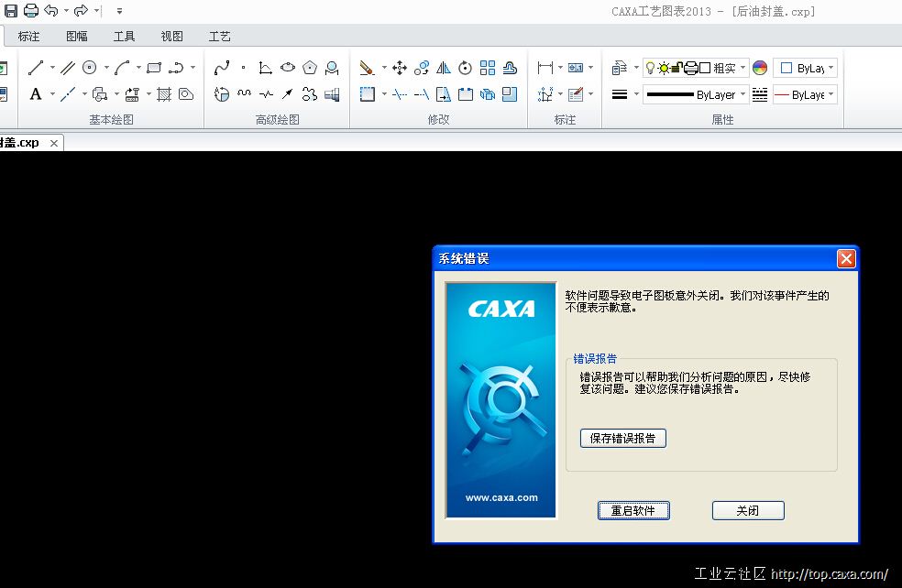Select the Circle tool in 基本绘图
The width and height of the screenshot is (902, 588).
point(90,67)
